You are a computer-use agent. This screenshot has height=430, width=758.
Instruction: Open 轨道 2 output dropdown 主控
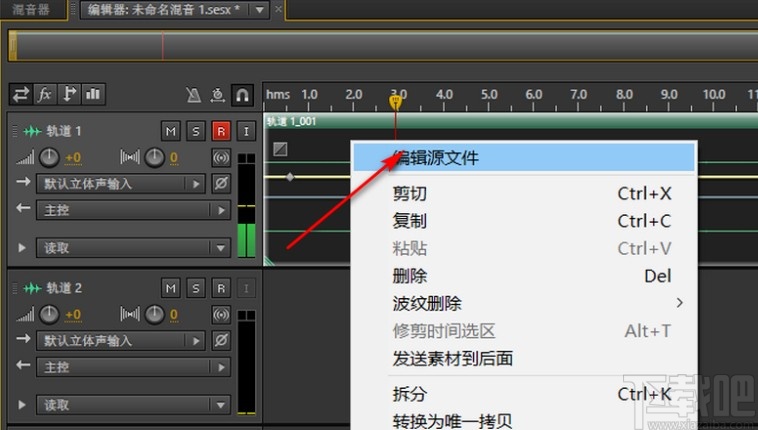click(x=133, y=367)
